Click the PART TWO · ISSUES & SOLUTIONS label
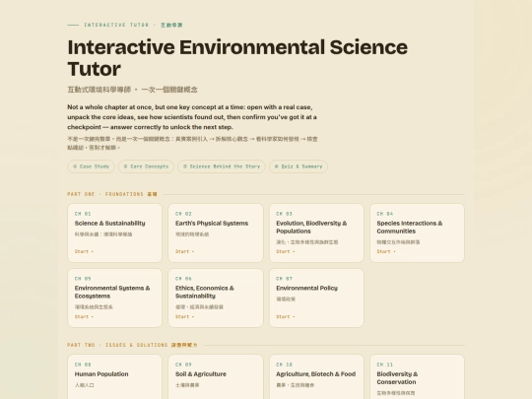Viewport: 532px width, 399px height. 132,345
